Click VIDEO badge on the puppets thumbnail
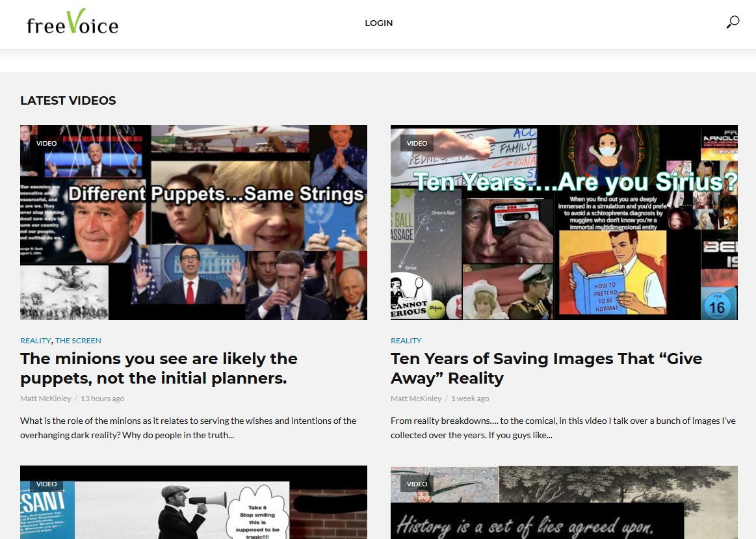 (46, 143)
